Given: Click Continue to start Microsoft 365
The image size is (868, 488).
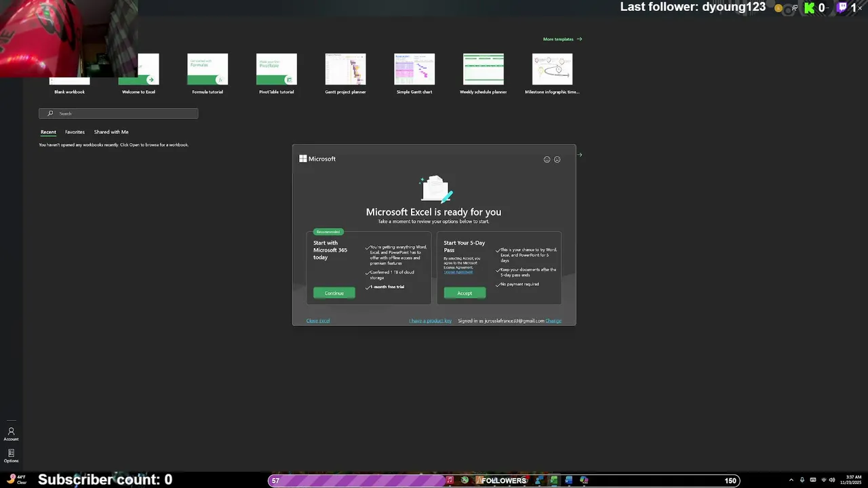Looking at the screenshot, I should point(334,293).
